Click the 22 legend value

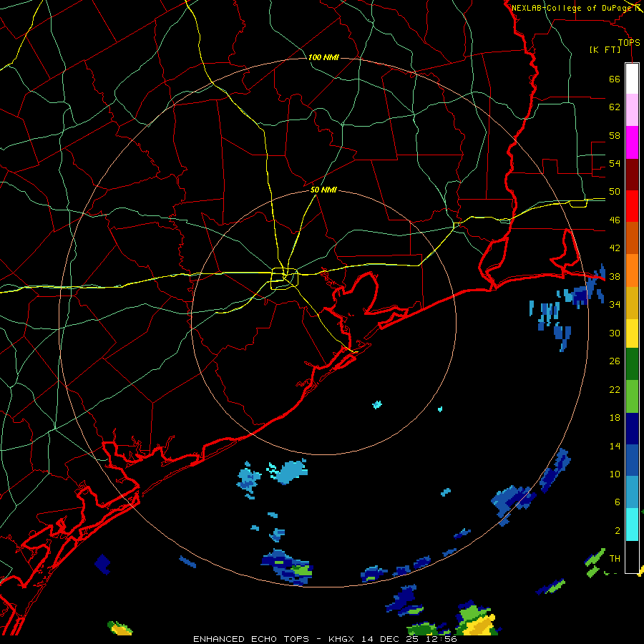click(615, 389)
